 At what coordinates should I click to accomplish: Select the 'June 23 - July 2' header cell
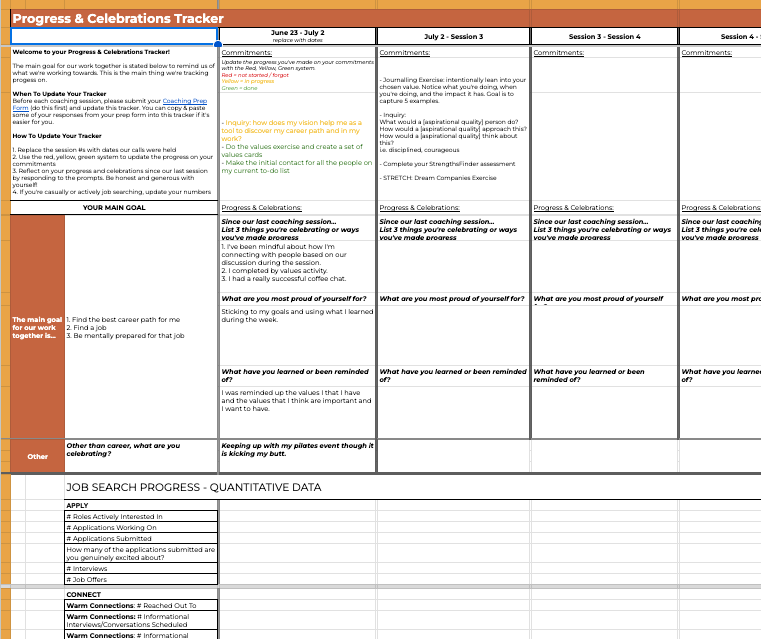point(298,36)
